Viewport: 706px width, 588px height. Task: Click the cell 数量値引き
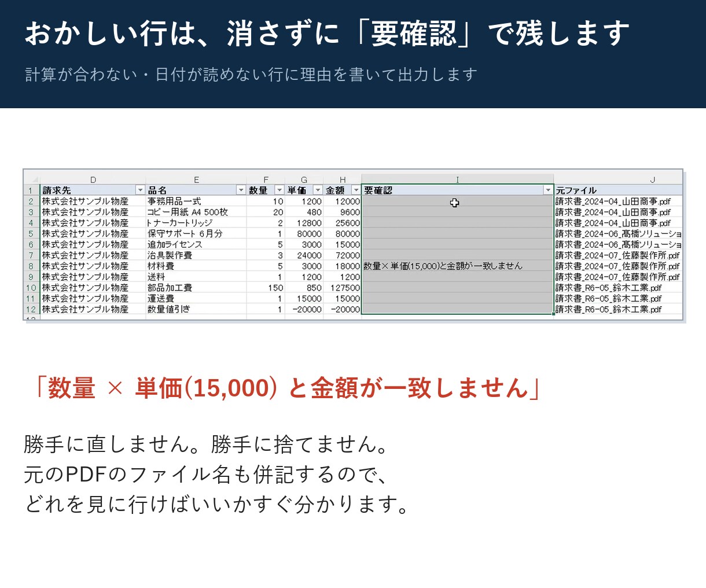click(196, 310)
